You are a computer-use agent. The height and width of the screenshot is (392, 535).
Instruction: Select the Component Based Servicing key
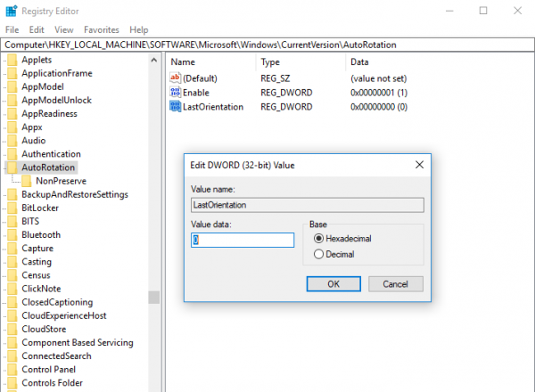click(78, 343)
